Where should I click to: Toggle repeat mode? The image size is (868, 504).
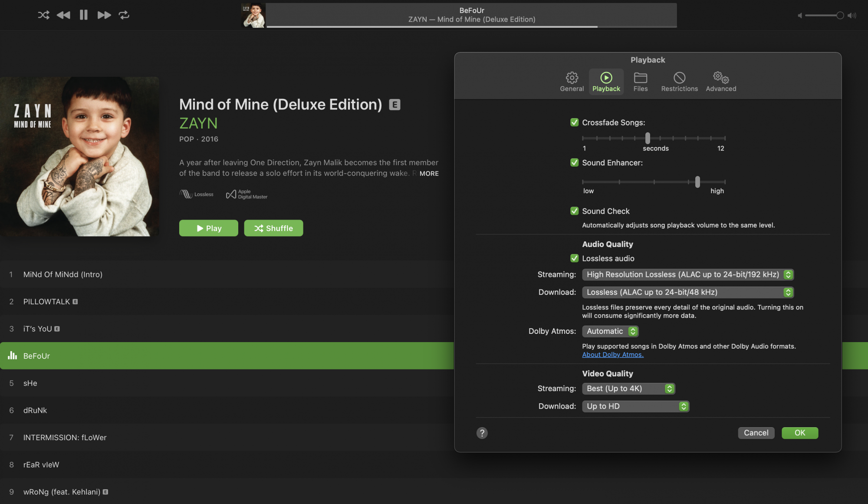click(x=124, y=15)
